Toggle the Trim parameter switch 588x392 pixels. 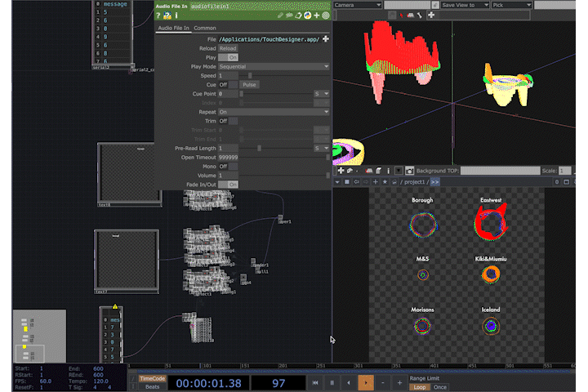228,121
